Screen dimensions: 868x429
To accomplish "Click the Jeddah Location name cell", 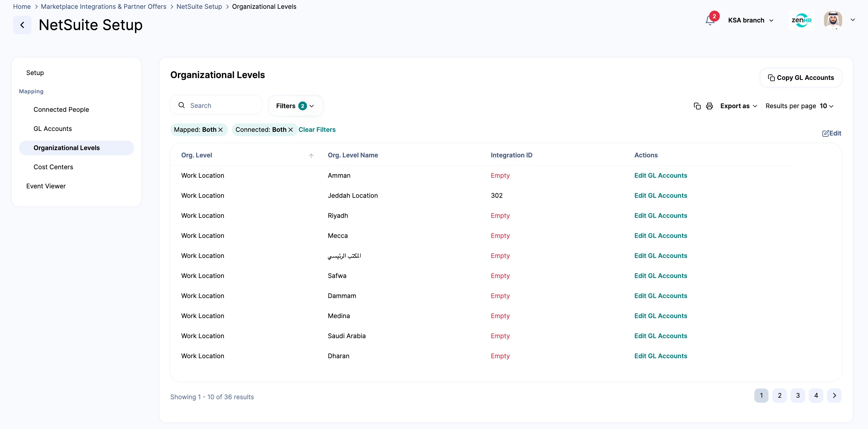I will coord(353,195).
